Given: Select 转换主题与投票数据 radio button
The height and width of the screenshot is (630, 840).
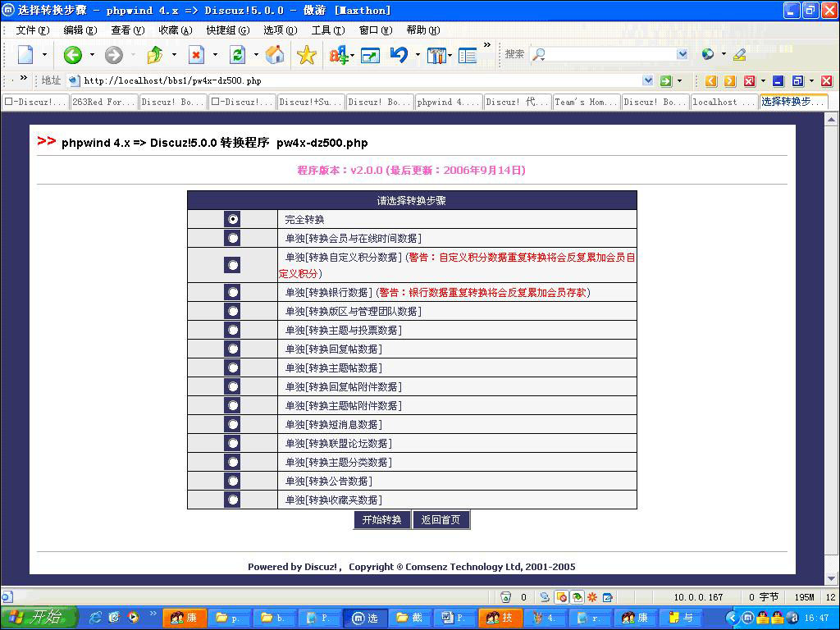Looking at the screenshot, I should pos(232,330).
